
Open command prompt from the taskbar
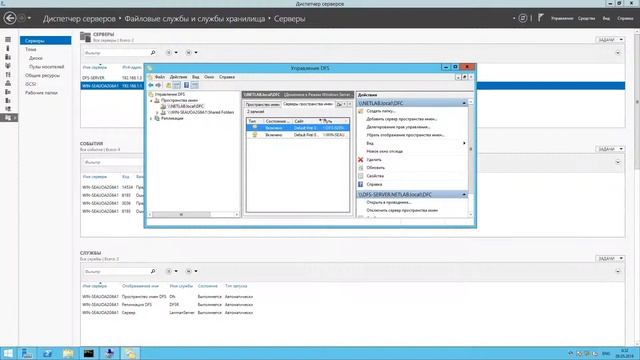[89, 353]
